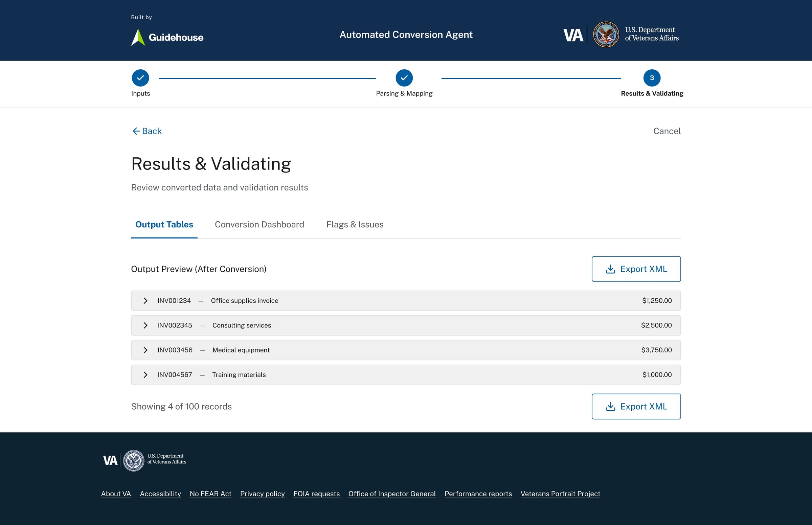
Task: Expand the INV003456 Medical equipment row
Action: pyautogui.click(x=145, y=350)
